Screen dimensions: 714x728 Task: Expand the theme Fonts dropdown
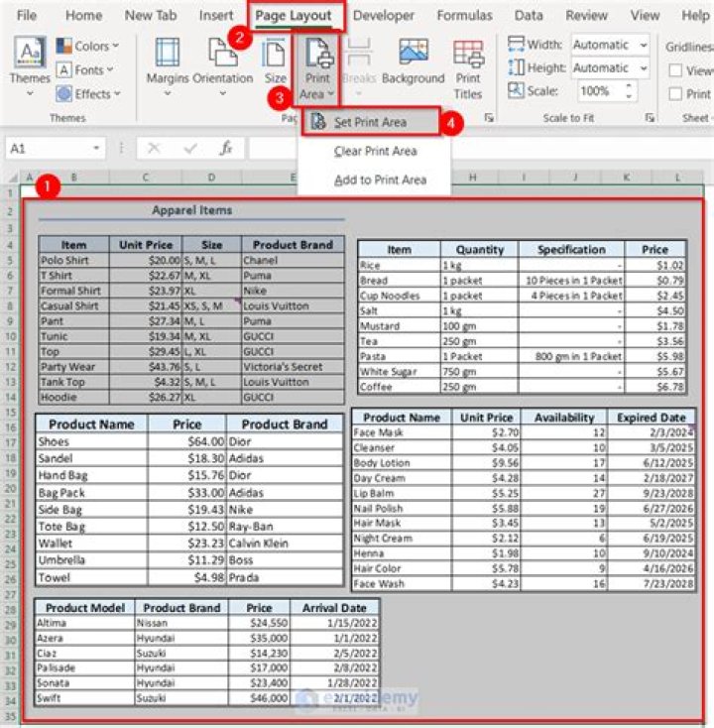click(x=87, y=69)
